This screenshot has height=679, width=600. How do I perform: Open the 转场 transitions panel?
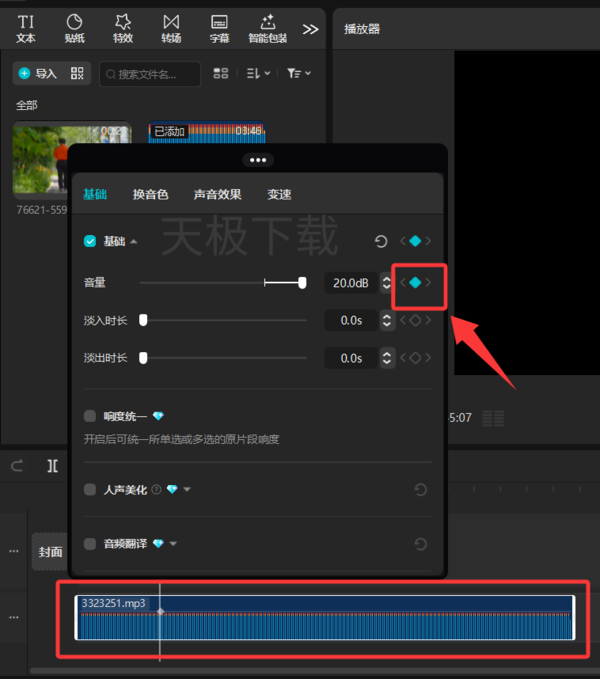(x=171, y=29)
